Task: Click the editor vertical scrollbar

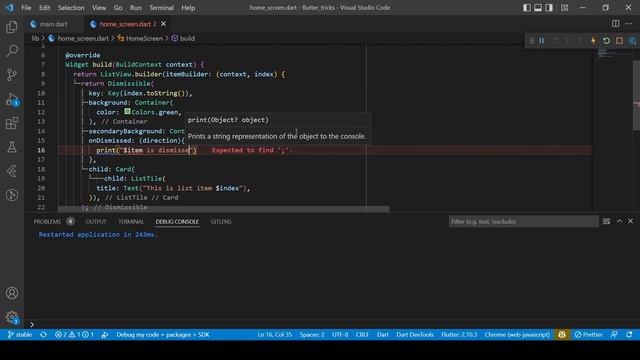Action: tap(636, 95)
